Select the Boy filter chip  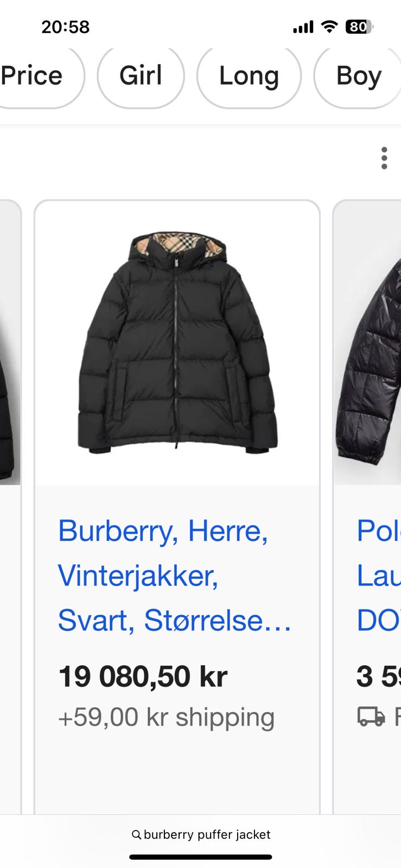point(358,76)
